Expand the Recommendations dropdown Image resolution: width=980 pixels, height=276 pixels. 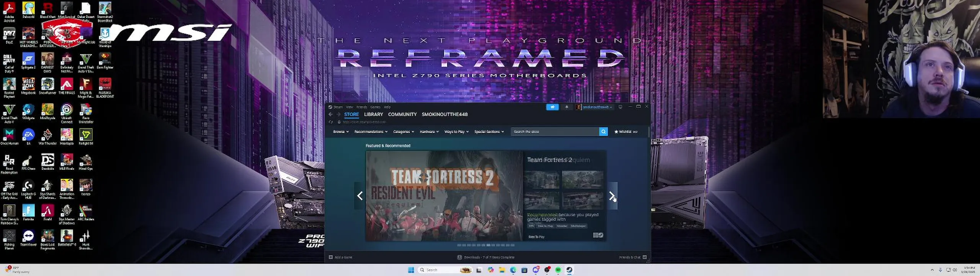371,131
